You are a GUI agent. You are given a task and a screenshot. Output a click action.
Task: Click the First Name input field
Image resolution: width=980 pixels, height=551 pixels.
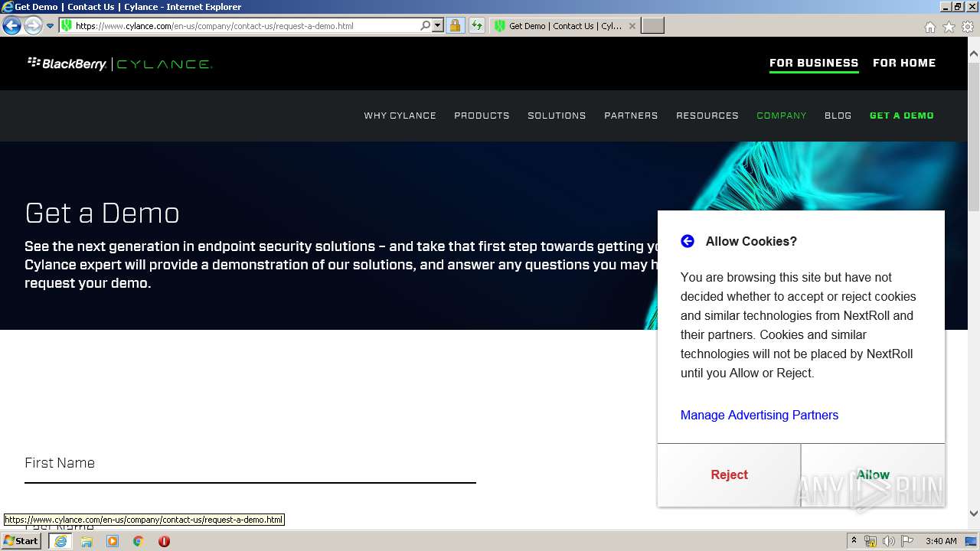[x=250, y=464]
